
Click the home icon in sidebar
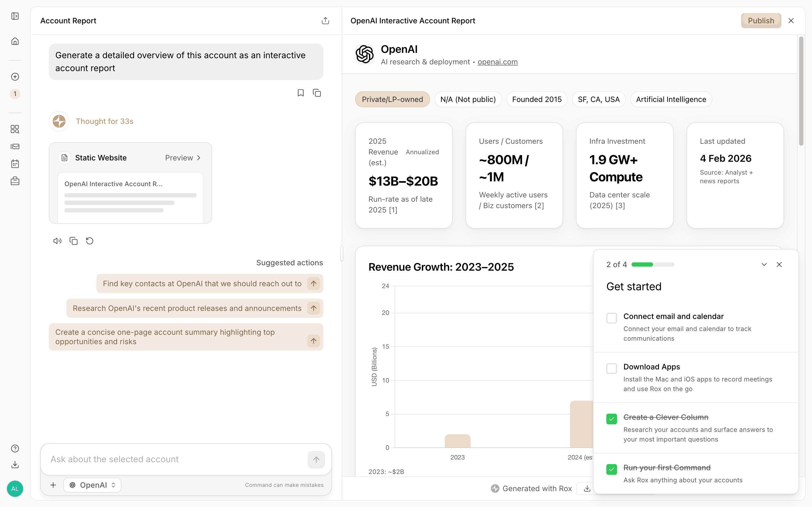[x=15, y=41]
